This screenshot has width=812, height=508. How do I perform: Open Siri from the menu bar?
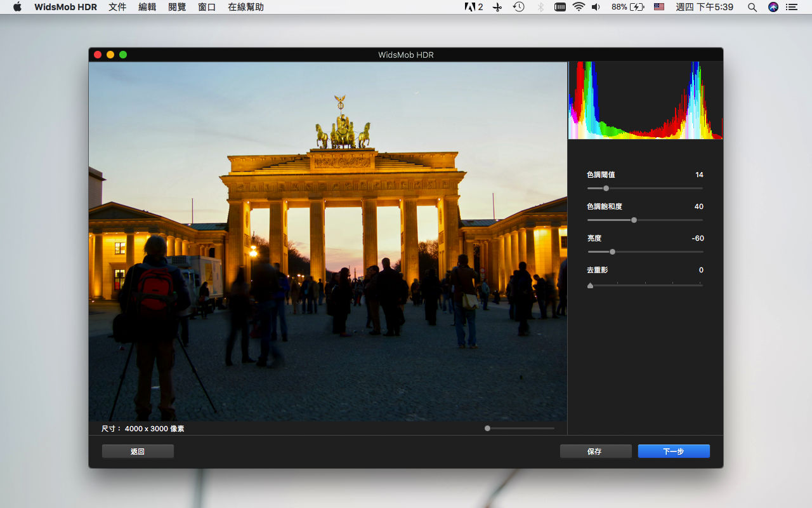point(773,7)
